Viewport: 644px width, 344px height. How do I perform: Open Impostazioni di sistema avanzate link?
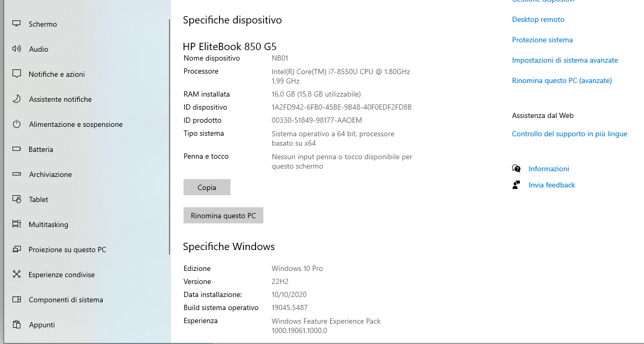[x=565, y=60]
